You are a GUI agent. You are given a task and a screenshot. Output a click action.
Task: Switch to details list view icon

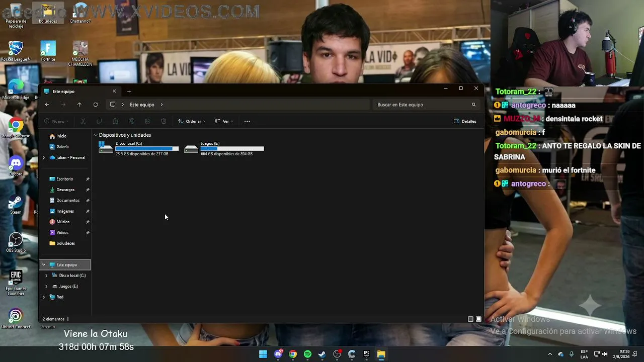click(470, 319)
